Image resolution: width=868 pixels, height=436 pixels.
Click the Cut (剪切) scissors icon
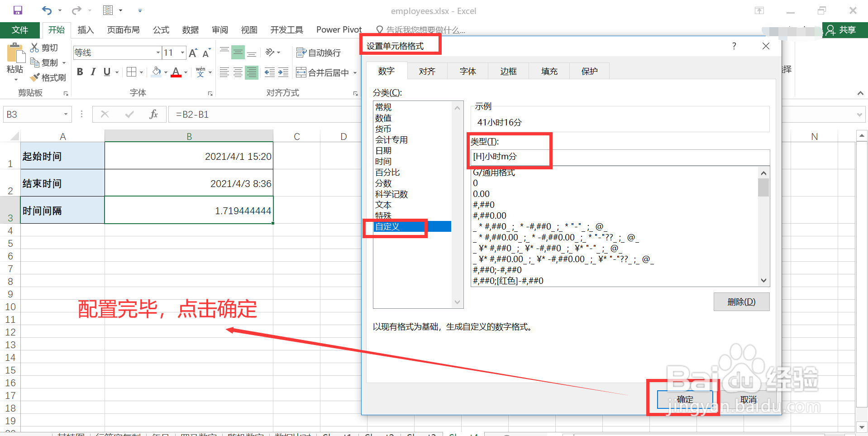pos(34,47)
